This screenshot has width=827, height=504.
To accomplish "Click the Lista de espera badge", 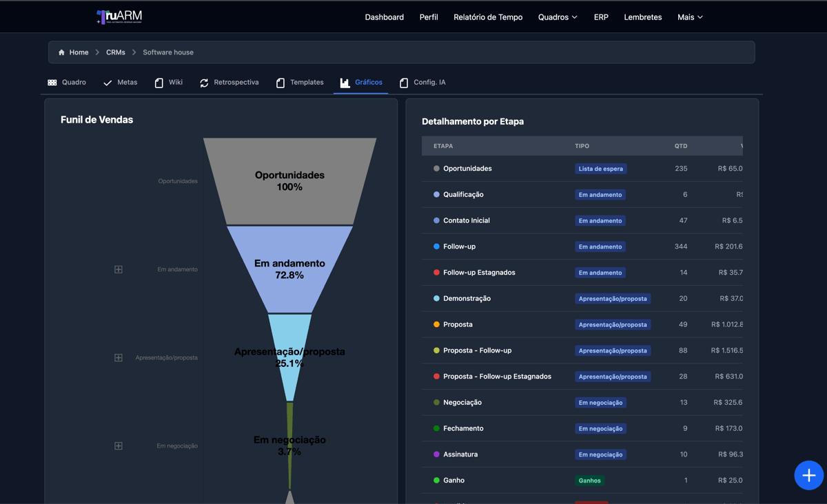I will (x=601, y=169).
